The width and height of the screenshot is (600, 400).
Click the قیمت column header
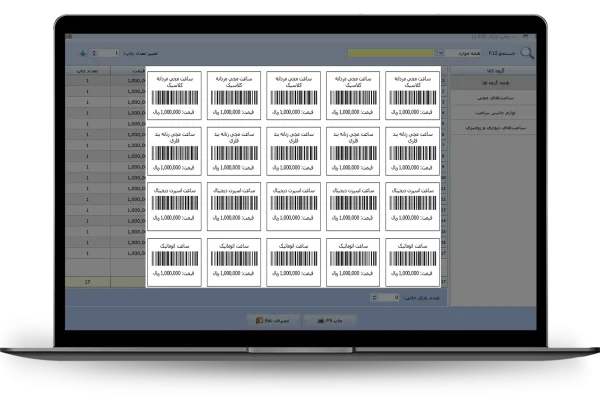[129, 71]
